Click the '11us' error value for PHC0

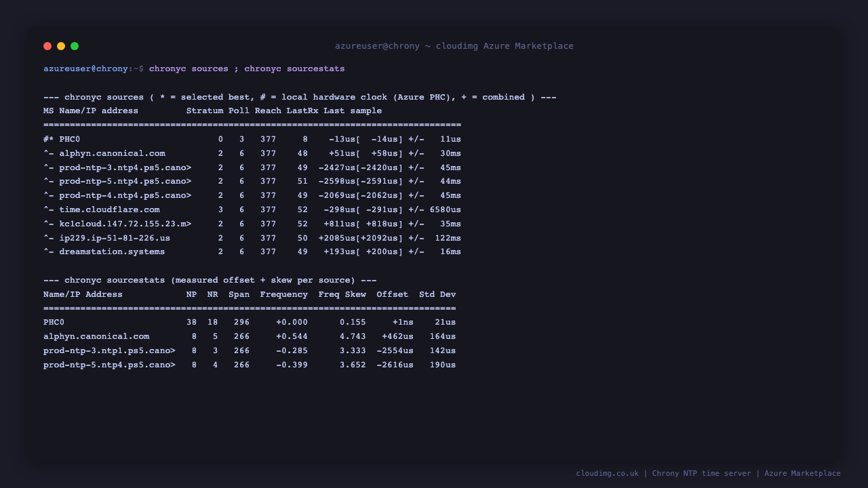(x=450, y=139)
